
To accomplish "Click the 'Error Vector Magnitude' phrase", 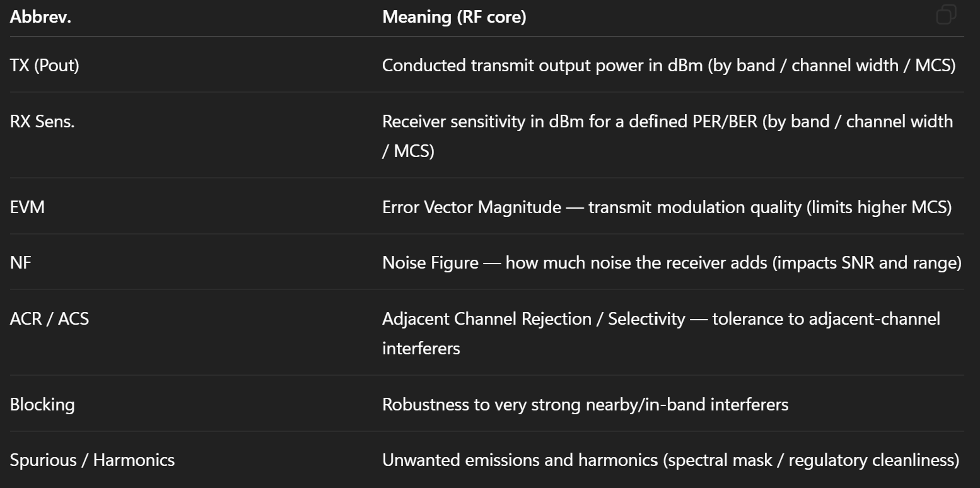I will click(x=471, y=207).
